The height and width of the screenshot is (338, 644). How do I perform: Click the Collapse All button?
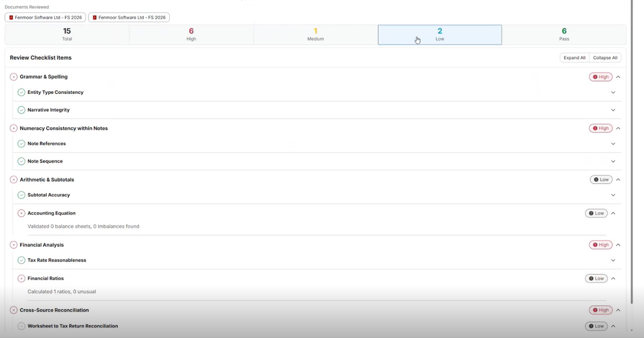coord(605,58)
